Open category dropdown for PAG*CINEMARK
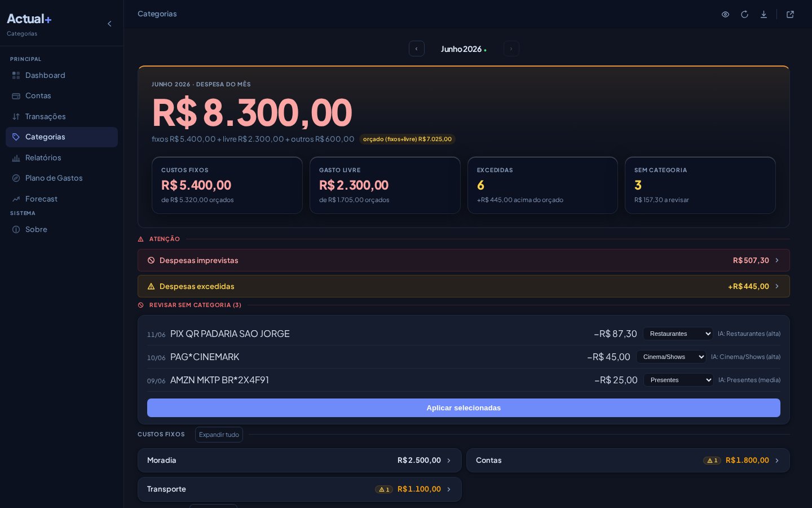 (671, 357)
